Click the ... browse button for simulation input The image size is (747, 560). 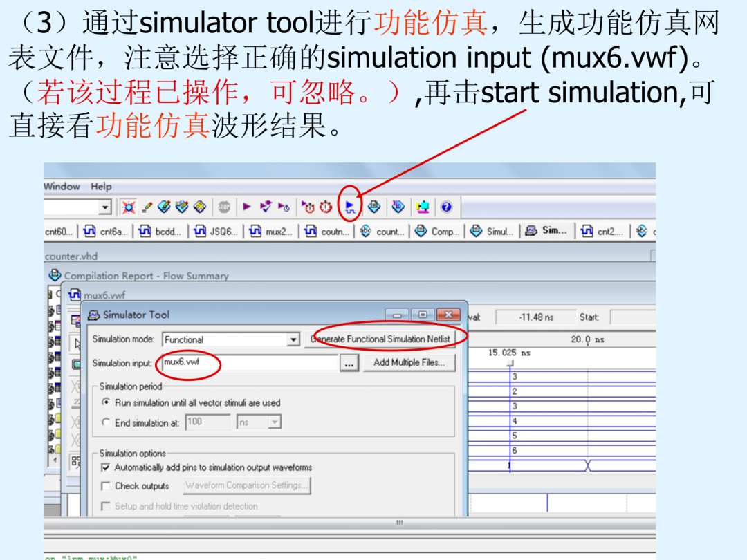tap(349, 364)
